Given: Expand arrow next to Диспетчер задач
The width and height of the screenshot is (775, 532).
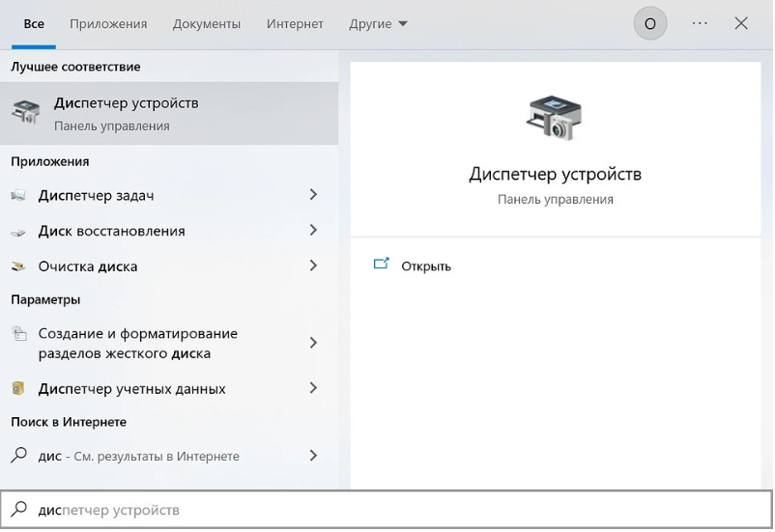Looking at the screenshot, I should (x=312, y=195).
